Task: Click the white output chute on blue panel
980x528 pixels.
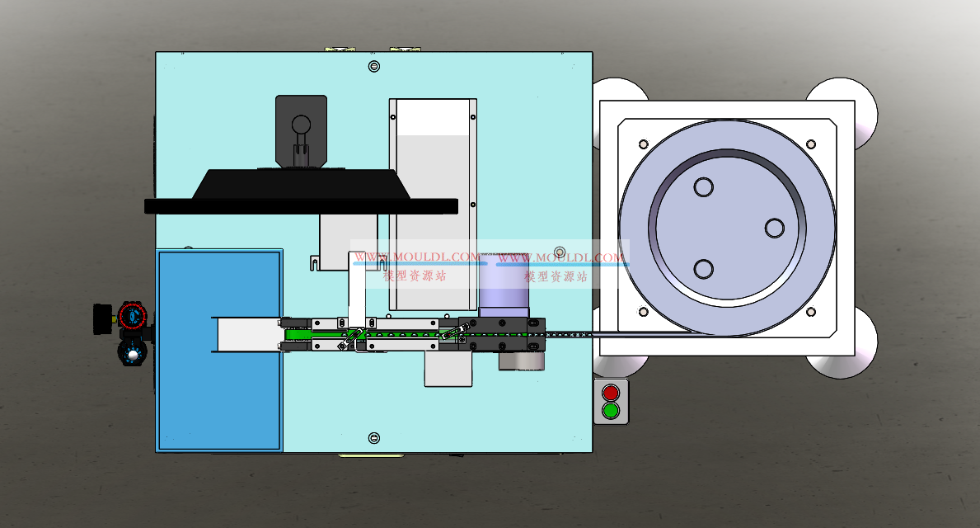Action: pos(244,334)
